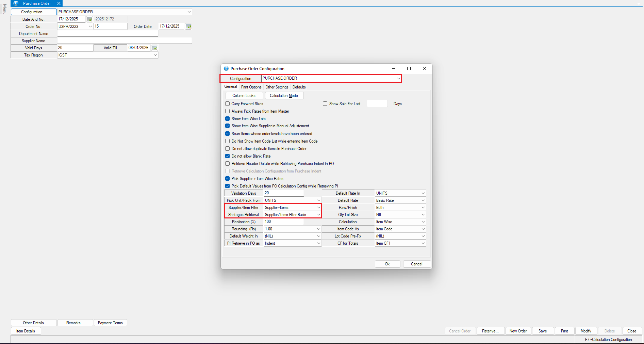Enable Carry Forward Sizes checkbox
The width and height of the screenshot is (644, 344).
(228, 104)
